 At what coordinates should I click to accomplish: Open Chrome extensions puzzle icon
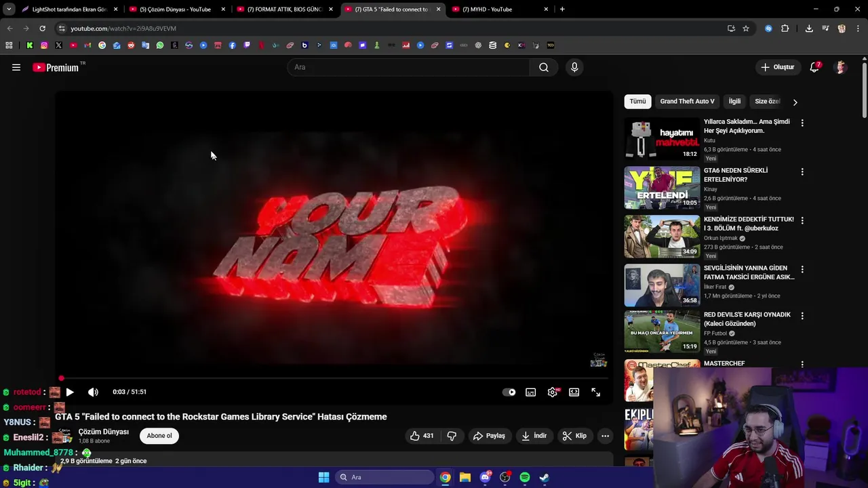[785, 28]
